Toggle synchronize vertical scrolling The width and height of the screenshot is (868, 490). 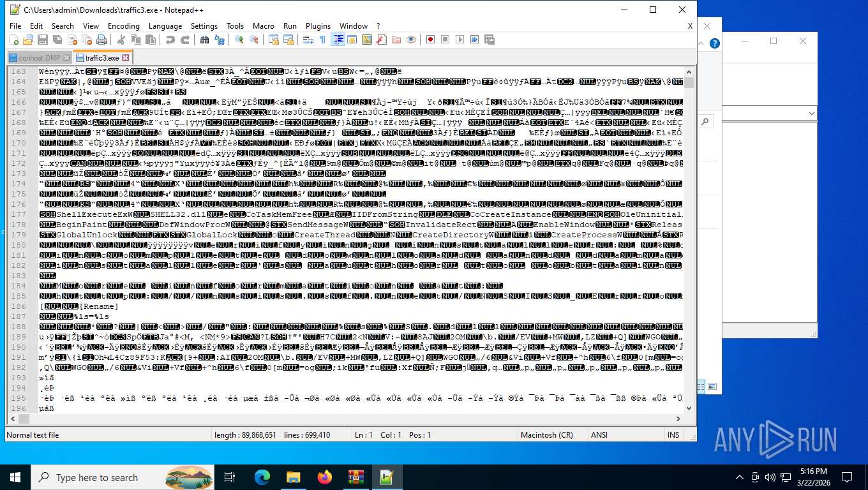(274, 40)
